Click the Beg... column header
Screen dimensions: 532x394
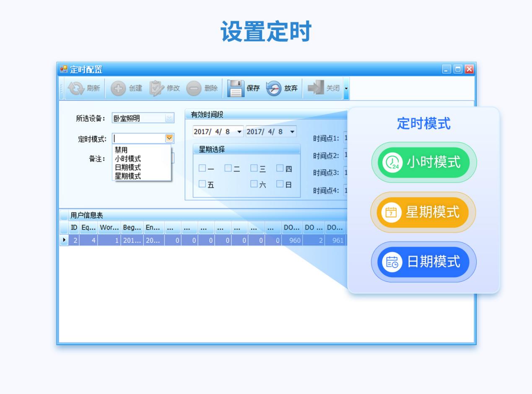pyautogui.click(x=132, y=228)
